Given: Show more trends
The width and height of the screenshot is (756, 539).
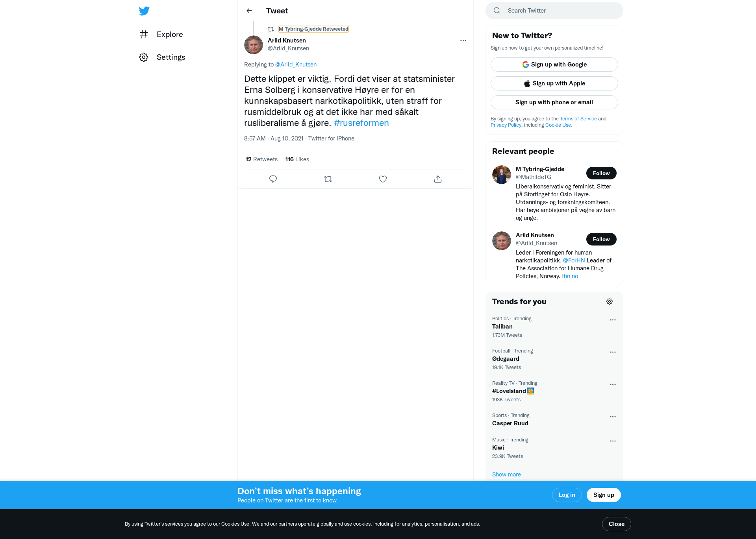Looking at the screenshot, I should (506, 474).
